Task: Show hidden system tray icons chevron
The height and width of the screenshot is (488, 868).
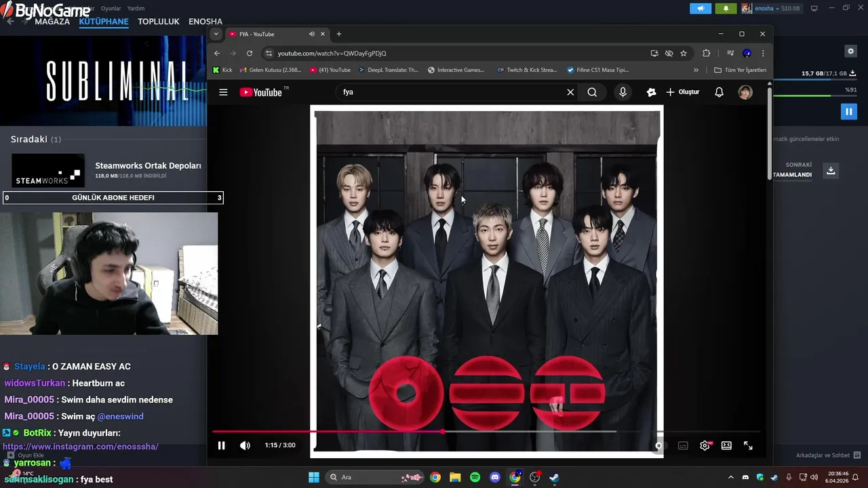Action: pos(731,477)
